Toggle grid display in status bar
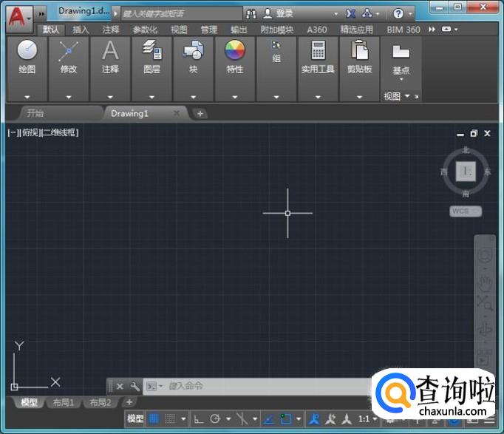Viewport: 504px width, 434px height. point(154,419)
